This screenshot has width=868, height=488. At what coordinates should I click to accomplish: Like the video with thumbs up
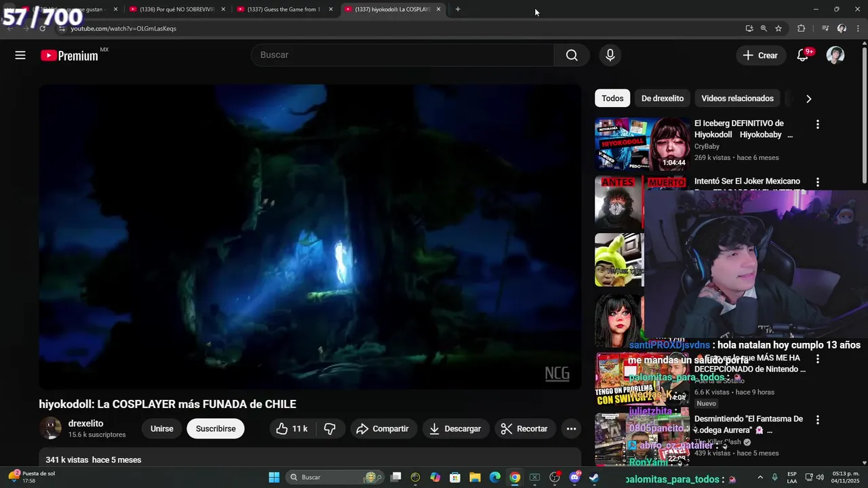pyautogui.click(x=292, y=429)
